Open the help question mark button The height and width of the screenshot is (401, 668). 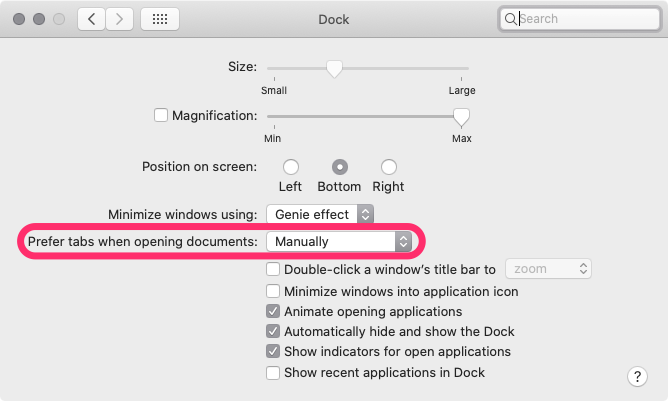tap(638, 376)
